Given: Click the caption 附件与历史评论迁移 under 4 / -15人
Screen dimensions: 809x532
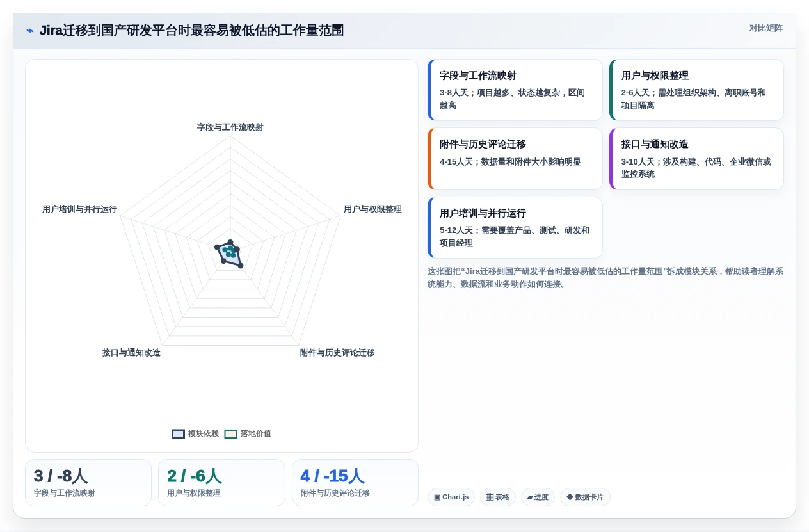Looking at the screenshot, I should (x=335, y=493).
